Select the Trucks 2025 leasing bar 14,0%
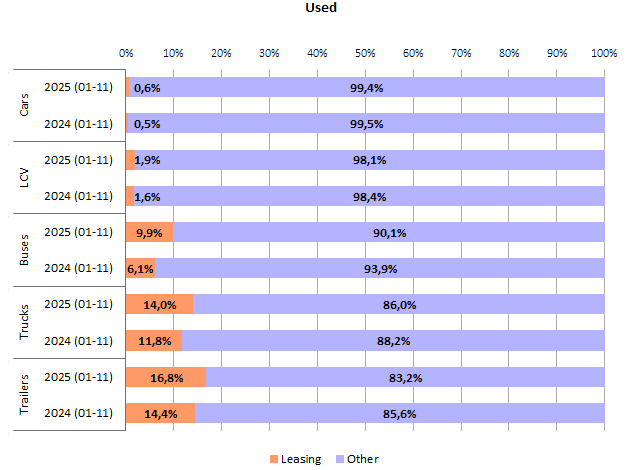Image resolution: width=640 pixels, height=470 pixels. click(159, 304)
